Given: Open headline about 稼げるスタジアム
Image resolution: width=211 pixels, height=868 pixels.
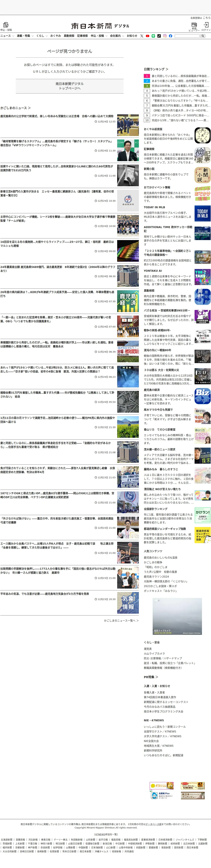Looking at the screenshot, I should click(x=56, y=143).
